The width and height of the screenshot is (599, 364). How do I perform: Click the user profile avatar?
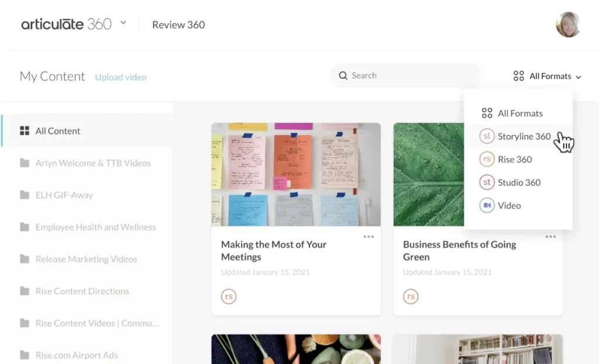(567, 25)
